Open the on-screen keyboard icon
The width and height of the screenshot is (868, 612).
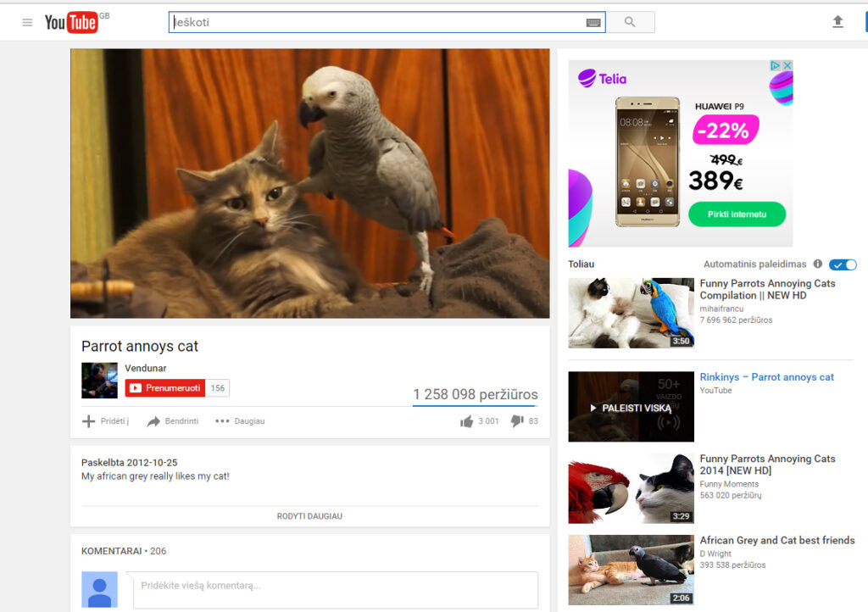coord(593,22)
